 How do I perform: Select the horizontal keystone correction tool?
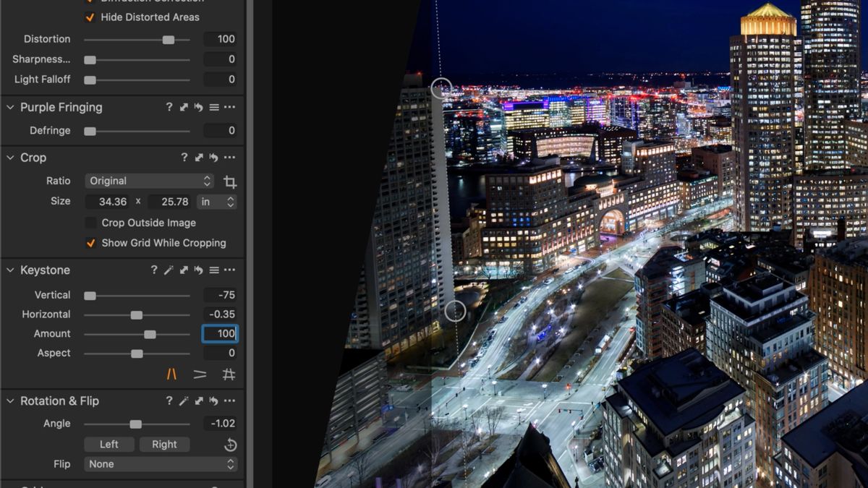tap(200, 374)
